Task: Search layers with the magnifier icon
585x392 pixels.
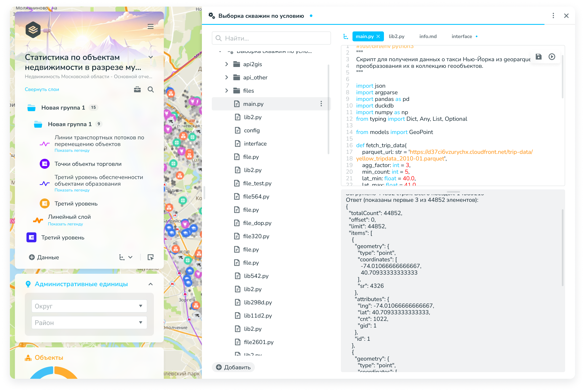Action: pos(151,89)
